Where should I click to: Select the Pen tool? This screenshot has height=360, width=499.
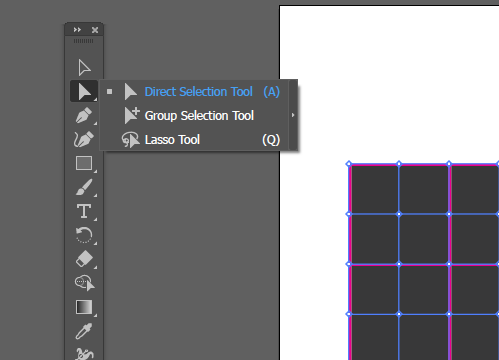(x=84, y=115)
